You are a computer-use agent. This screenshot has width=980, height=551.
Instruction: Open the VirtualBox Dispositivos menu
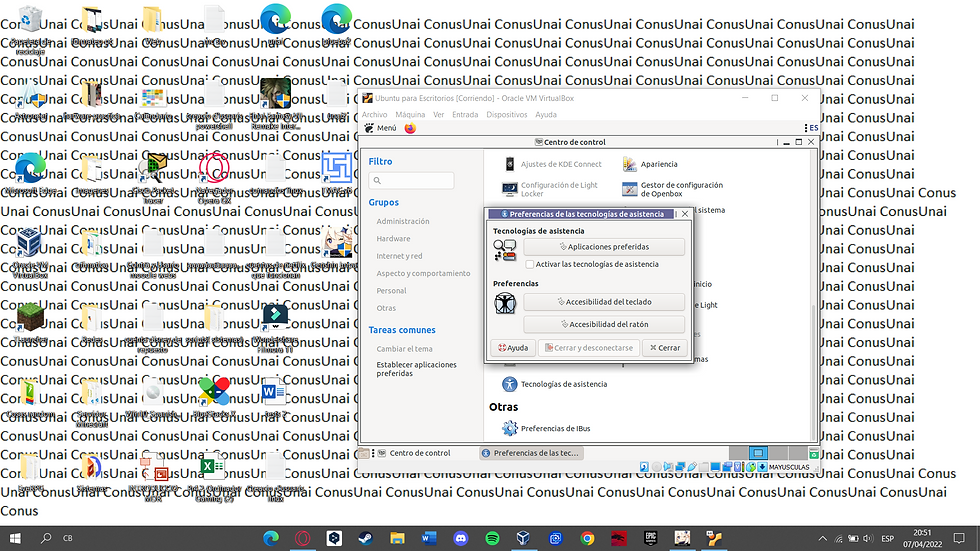[x=507, y=115]
